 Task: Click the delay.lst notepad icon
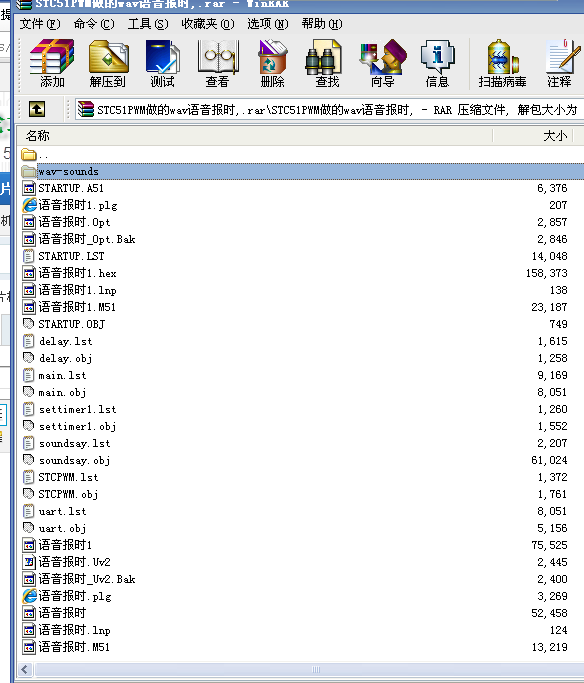coord(28,341)
